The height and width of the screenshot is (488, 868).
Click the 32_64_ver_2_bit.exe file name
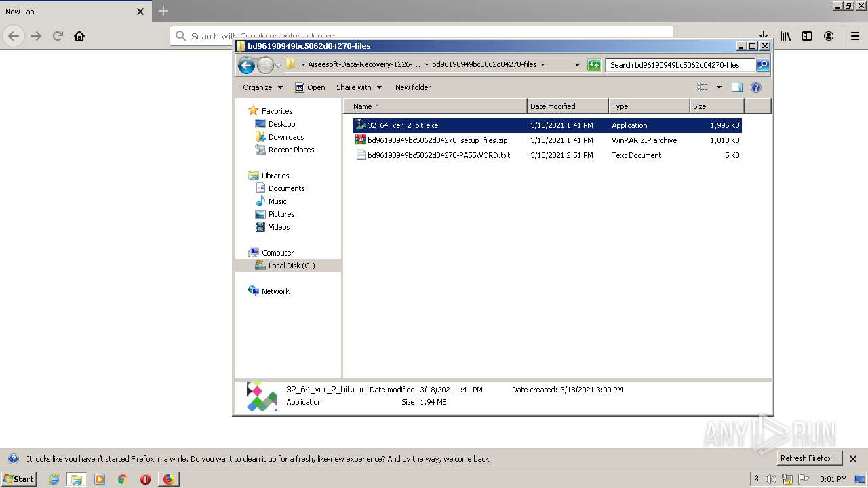point(403,125)
